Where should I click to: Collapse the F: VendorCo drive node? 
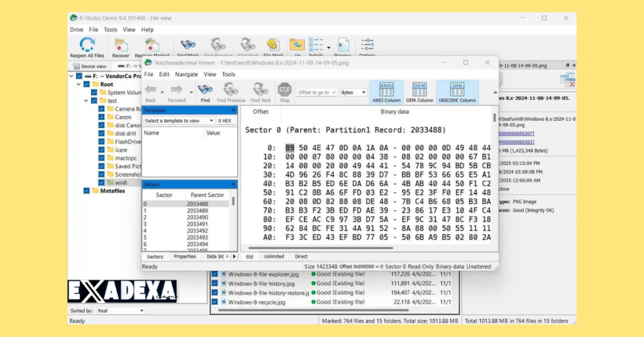(72, 76)
